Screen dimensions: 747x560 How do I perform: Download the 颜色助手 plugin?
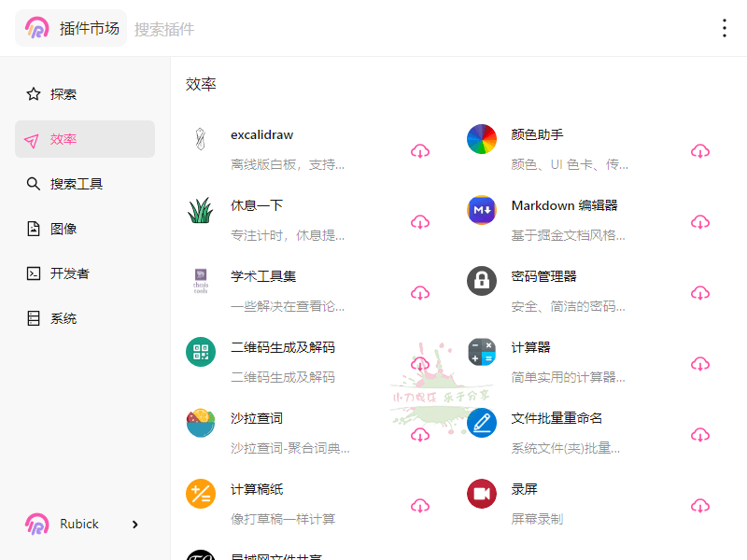[700, 151]
